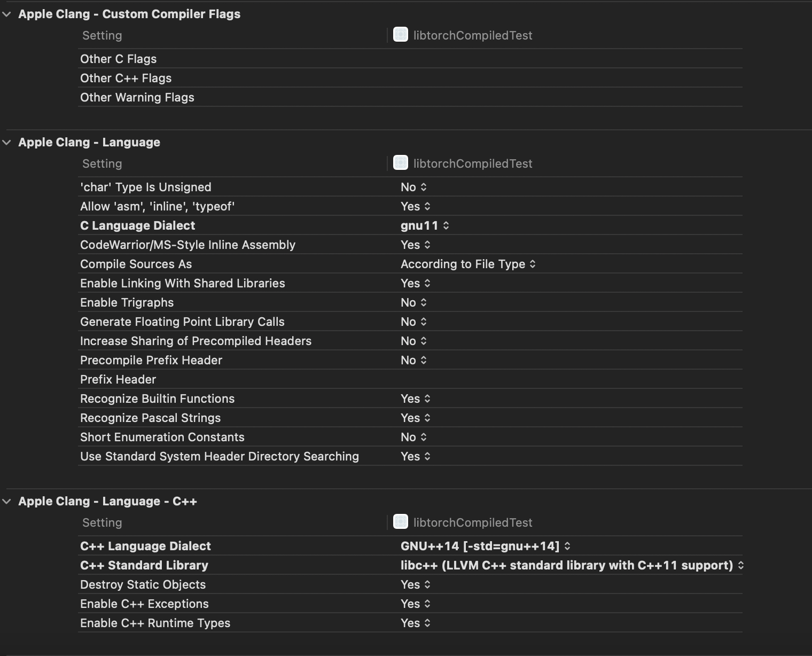Screen dimensions: 812x656
Task: Open the Destroy Static Objects popup
Action: pos(416,584)
